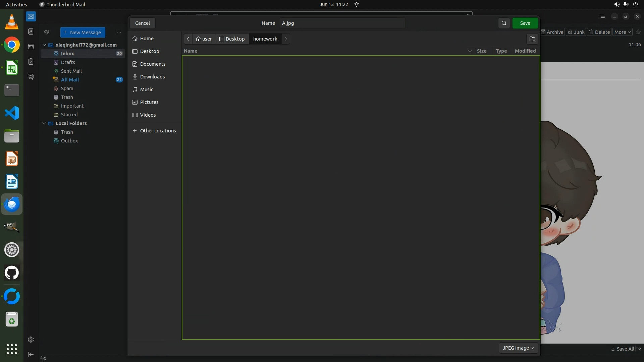Viewport: 644px width, 362px height.
Task: Click the filename input field
Action: pos(342,23)
